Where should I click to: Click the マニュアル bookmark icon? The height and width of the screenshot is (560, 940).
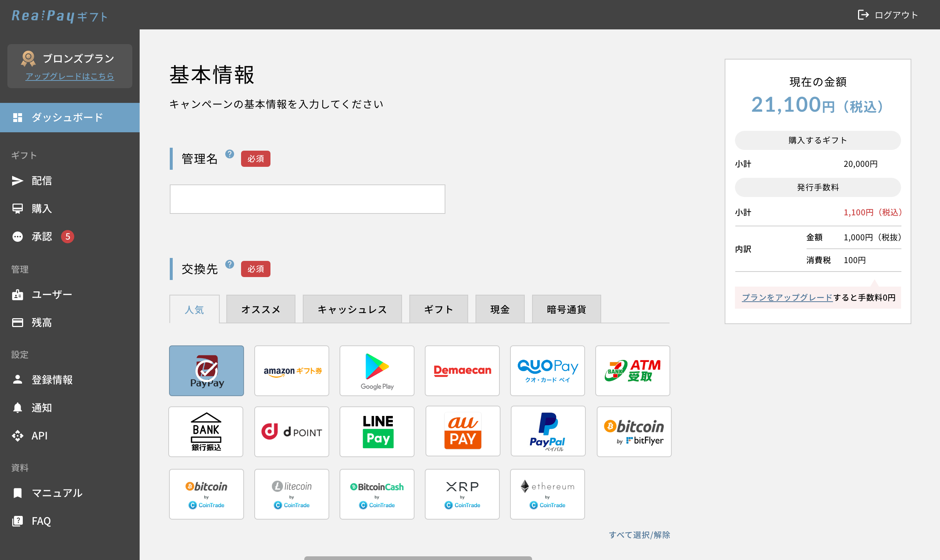[18, 493]
